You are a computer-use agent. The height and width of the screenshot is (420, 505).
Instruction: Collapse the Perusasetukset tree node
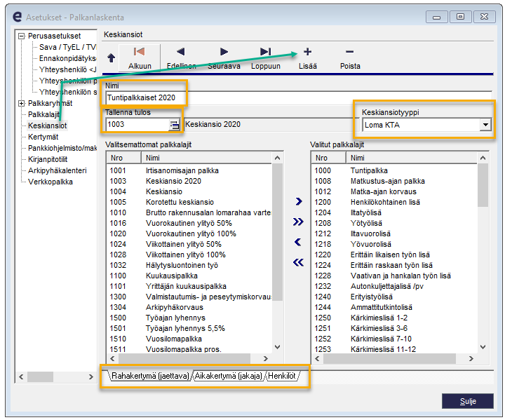(x=21, y=36)
